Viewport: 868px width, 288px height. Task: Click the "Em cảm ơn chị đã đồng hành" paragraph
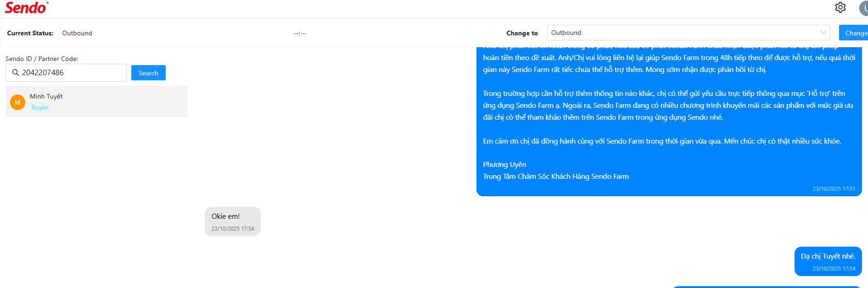tap(662, 141)
